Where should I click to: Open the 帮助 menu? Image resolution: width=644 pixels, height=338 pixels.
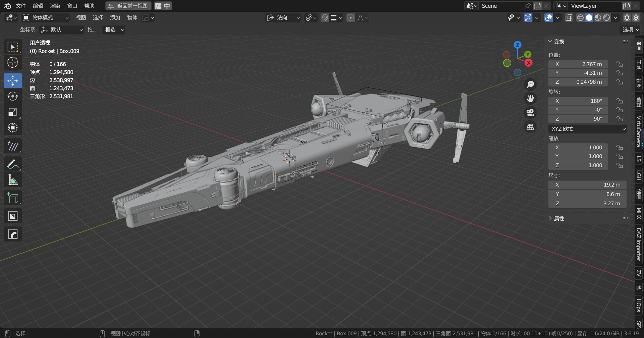89,6
